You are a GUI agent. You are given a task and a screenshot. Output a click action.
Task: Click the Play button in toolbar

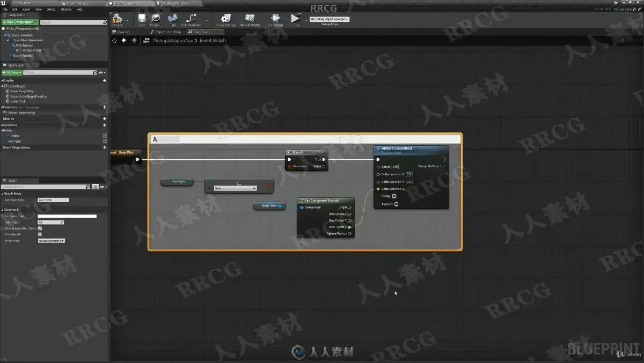coord(295,20)
